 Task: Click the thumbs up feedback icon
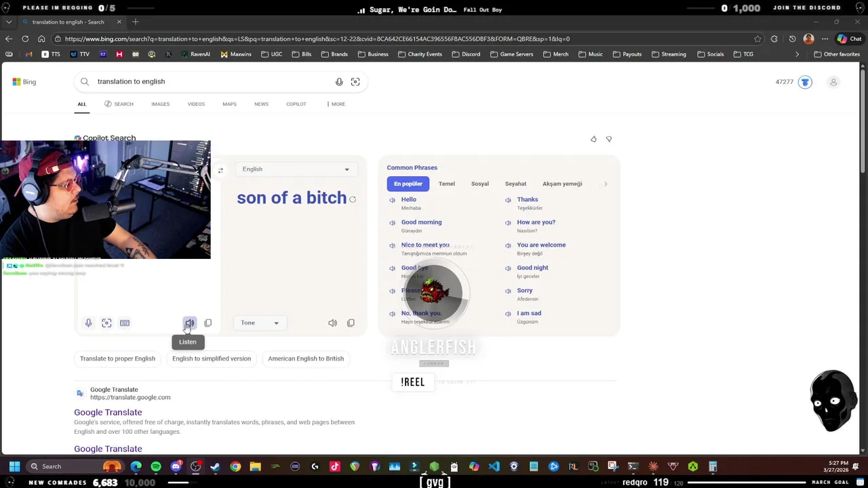pyautogui.click(x=593, y=139)
